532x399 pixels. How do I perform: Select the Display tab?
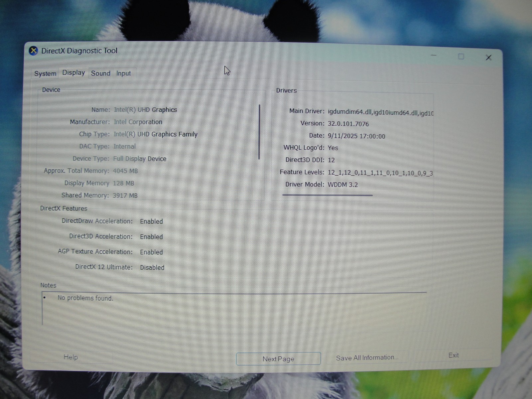pos(73,73)
